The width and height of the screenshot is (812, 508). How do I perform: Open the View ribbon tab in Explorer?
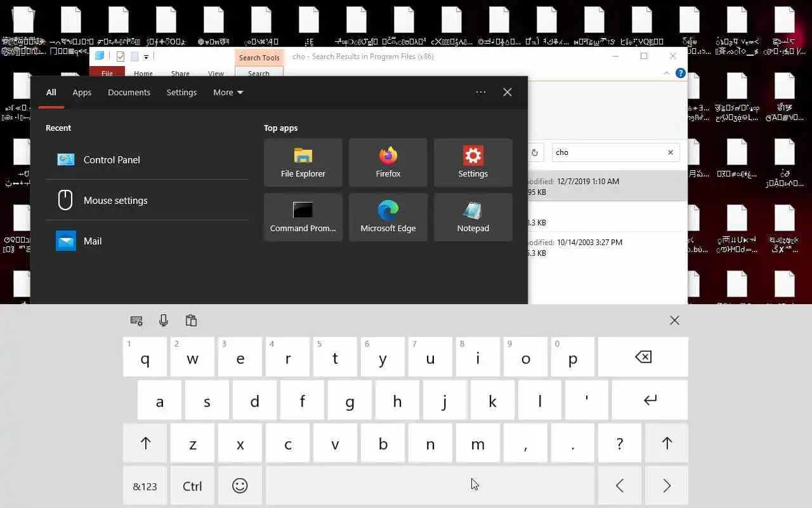(x=216, y=74)
